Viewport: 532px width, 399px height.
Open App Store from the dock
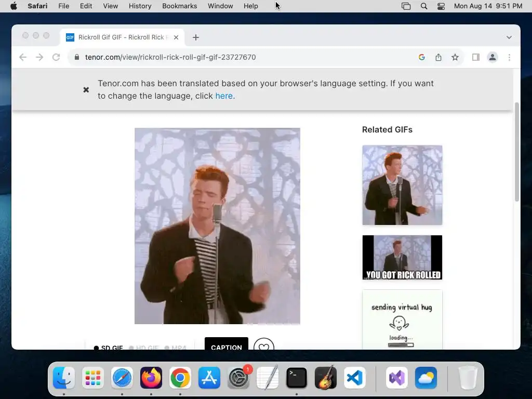click(209, 378)
